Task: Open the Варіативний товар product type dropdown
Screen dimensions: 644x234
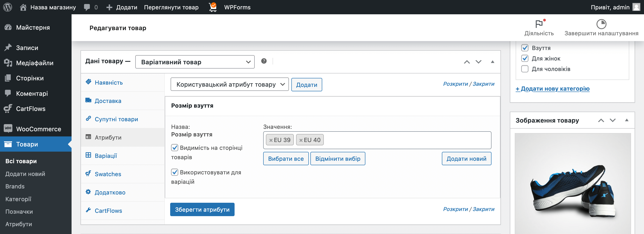Action: [195, 62]
